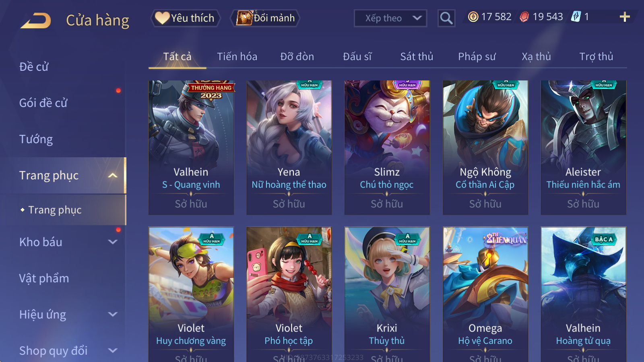Select Yena Nữ hoàng thể thao skin card

[289, 148]
